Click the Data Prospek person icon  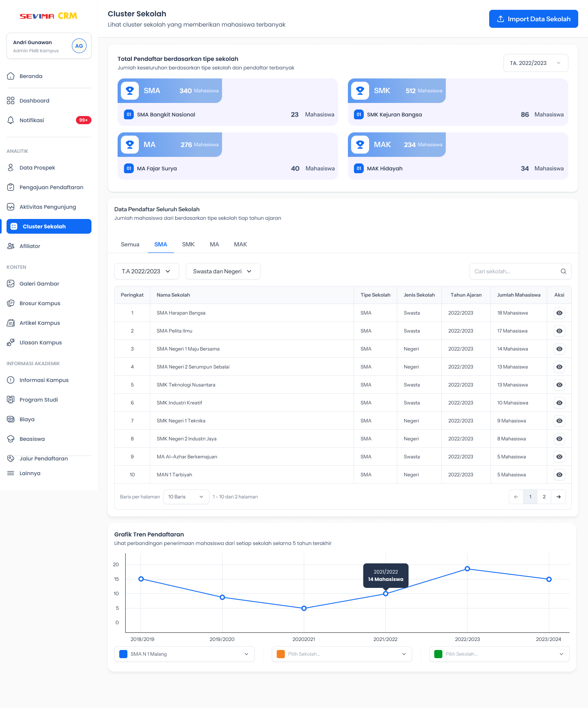point(11,168)
